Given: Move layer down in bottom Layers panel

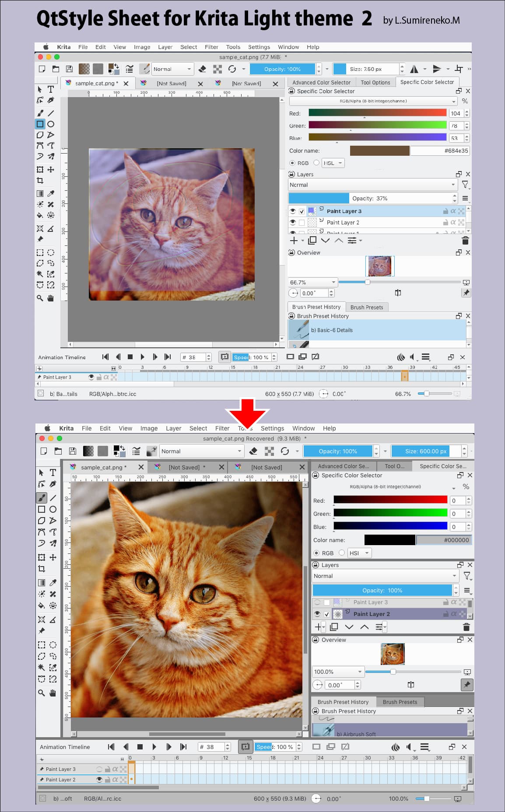Looking at the screenshot, I should pos(349,627).
